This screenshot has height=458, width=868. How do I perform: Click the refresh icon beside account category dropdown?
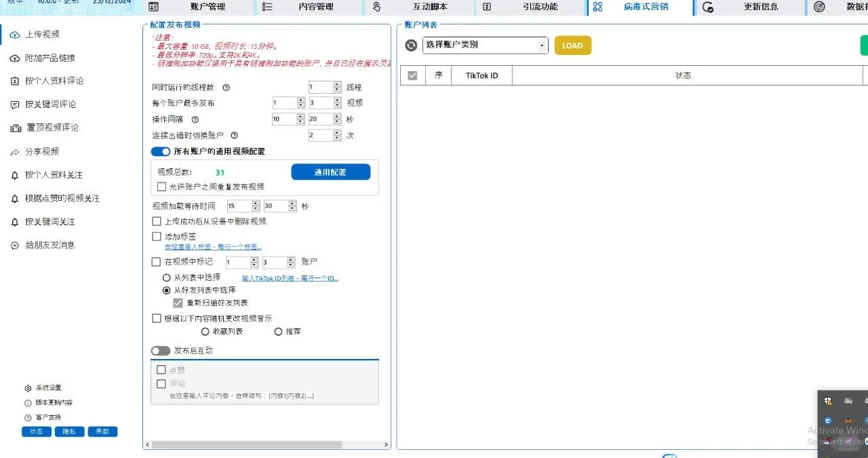click(x=412, y=45)
